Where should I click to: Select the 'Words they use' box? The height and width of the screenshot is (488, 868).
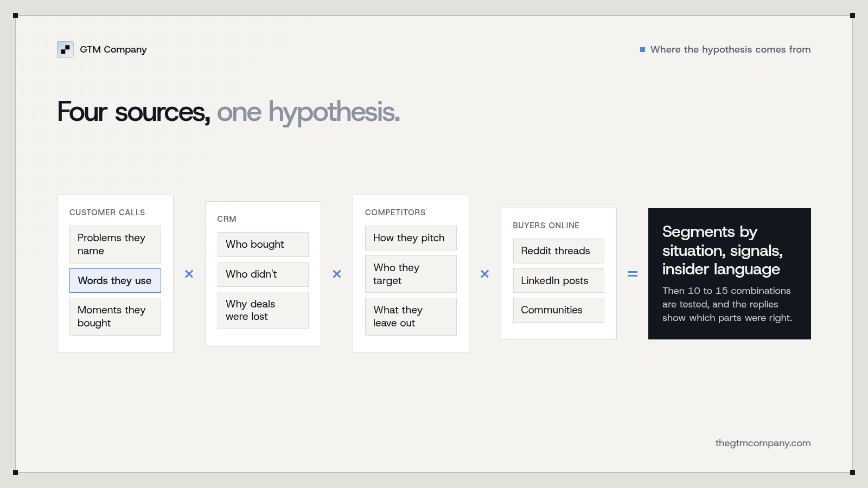(115, 280)
